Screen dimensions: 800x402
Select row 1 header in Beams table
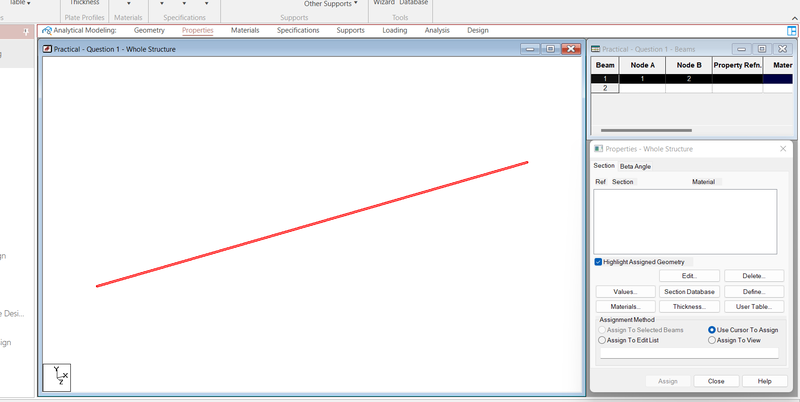605,79
